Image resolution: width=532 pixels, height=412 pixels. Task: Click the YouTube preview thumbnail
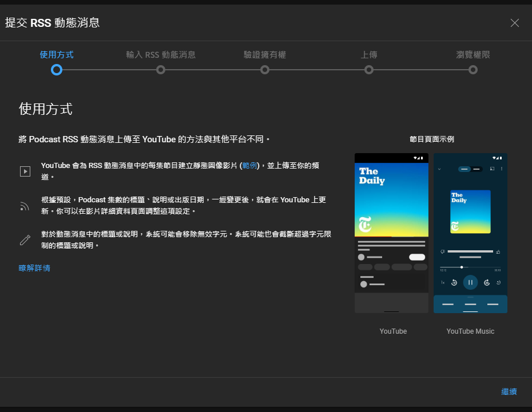pyautogui.click(x=391, y=233)
